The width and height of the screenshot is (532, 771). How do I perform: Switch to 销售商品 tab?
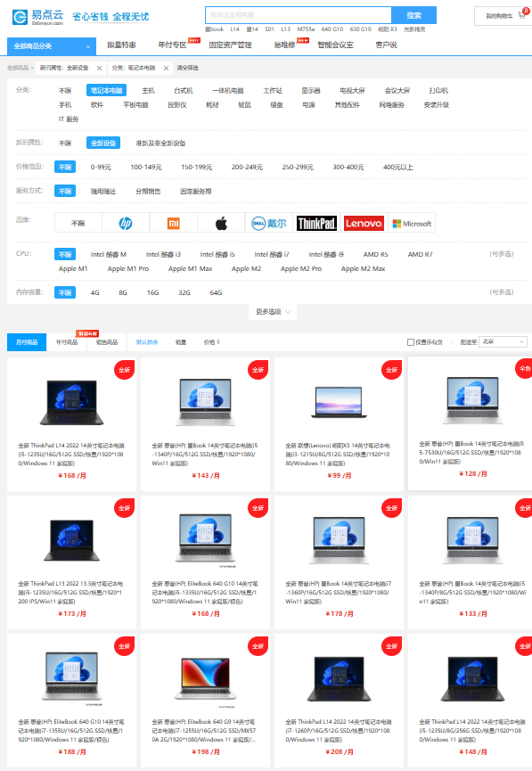(107, 342)
